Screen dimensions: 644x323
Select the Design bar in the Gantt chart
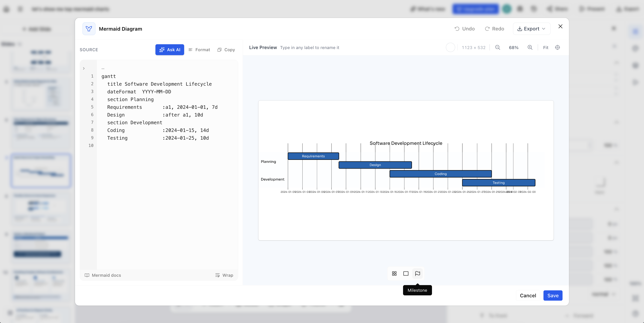click(375, 165)
